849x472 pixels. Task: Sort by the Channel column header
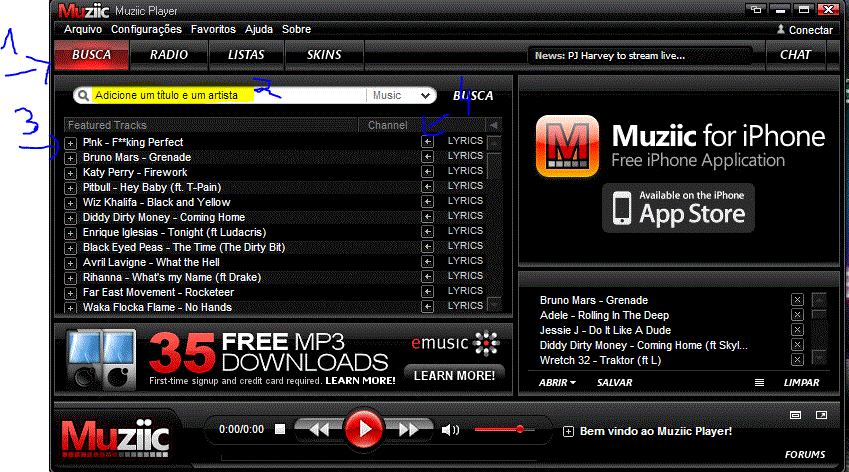(x=388, y=125)
